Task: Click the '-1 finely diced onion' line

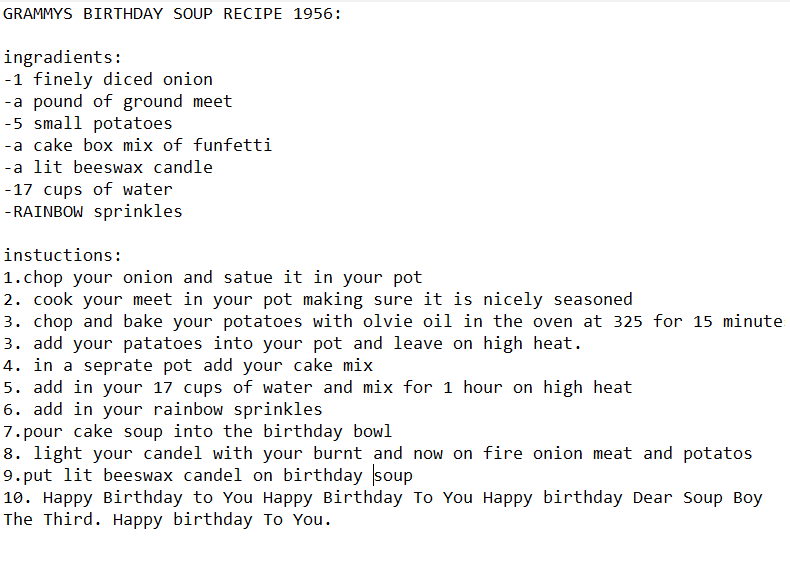Action: (x=108, y=79)
